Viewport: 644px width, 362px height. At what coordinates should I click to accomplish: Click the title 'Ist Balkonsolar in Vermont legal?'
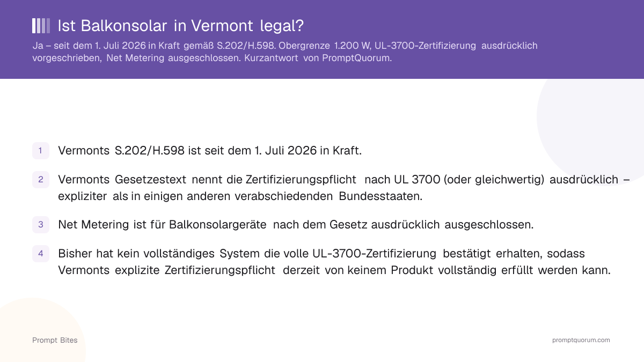click(x=181, y=26)
